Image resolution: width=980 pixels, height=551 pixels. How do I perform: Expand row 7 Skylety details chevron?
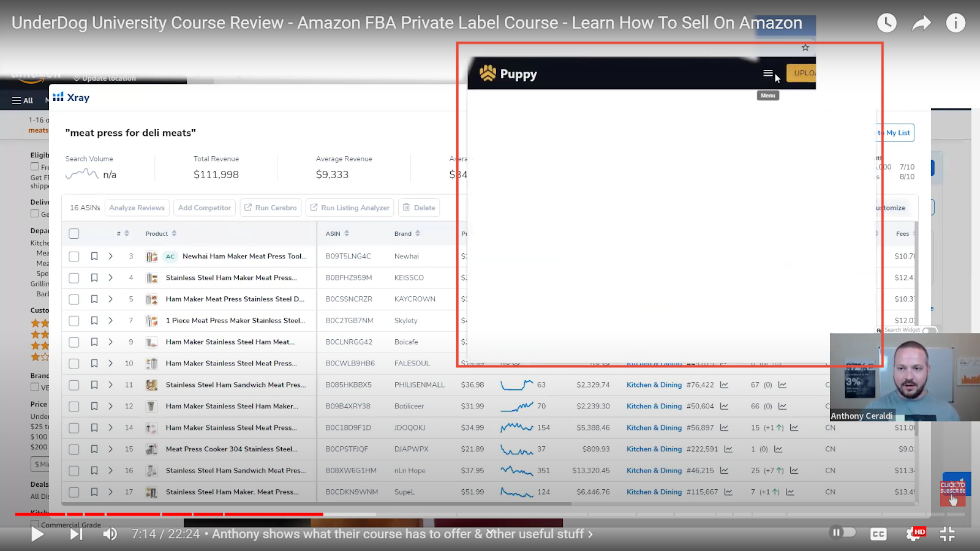(111, 321)
